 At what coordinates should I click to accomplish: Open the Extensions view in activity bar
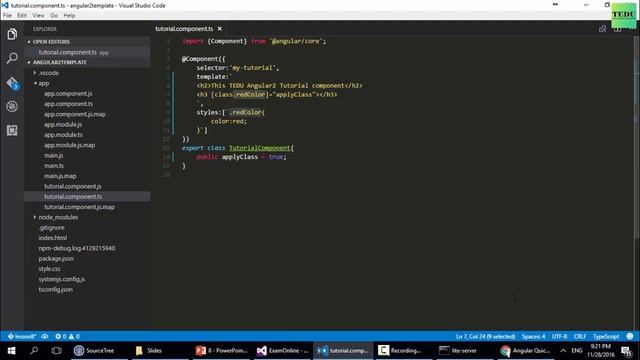pos(12,130)
